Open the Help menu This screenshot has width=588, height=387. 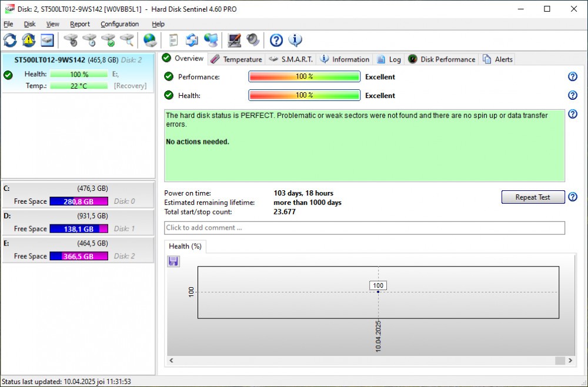pyautogui.click(x=158, y=24)
